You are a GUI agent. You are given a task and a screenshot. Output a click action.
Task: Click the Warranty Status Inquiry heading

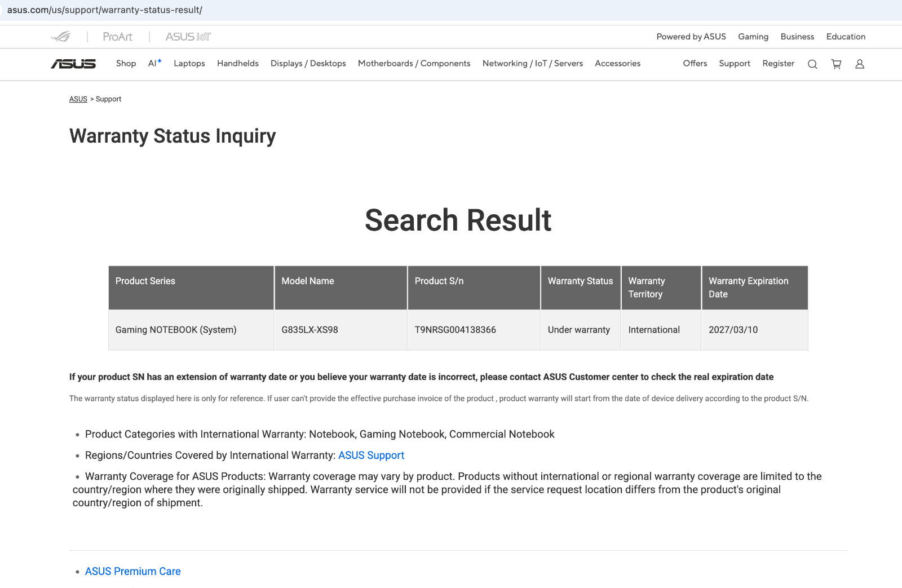pyautogui.click(x=173, y=136)
